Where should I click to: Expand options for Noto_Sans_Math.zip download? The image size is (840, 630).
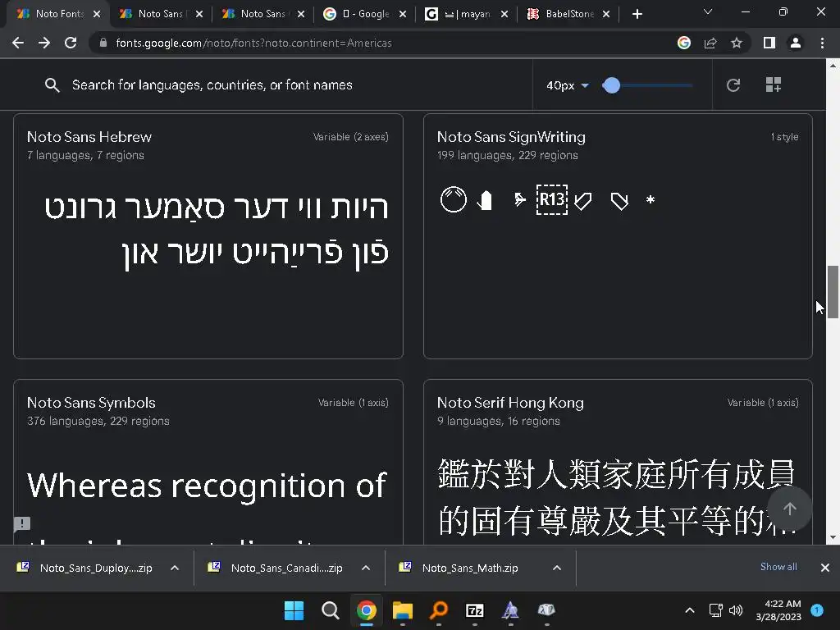557,568
